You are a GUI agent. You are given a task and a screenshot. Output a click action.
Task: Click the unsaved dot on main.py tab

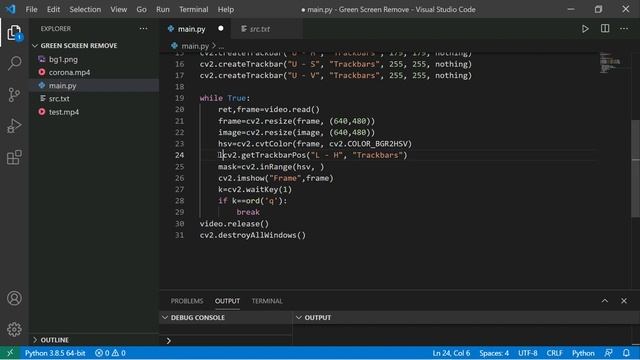click(x=221, y=29)
